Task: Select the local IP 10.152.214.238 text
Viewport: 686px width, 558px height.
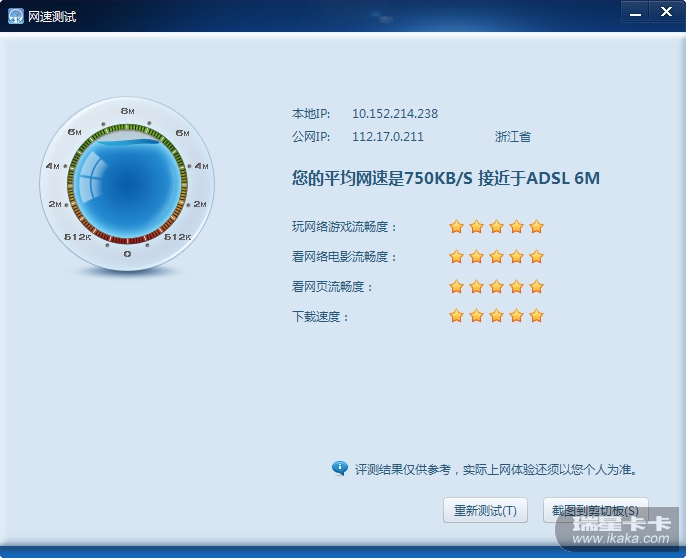Action: coord(395,114)
